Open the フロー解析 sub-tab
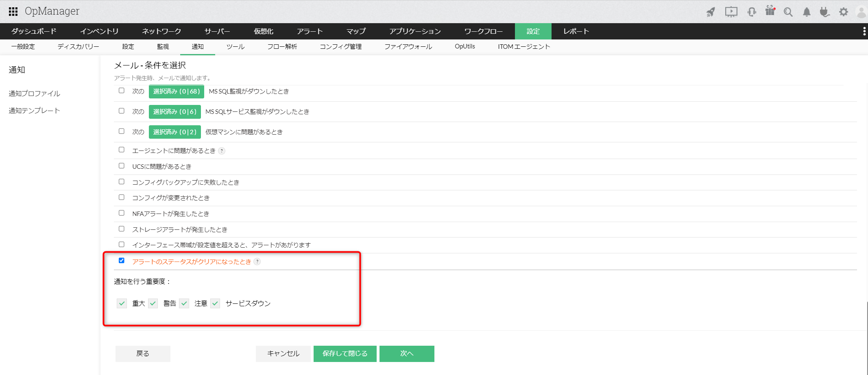This screenshot has width=868, height=375. click(x=282, y=47)
